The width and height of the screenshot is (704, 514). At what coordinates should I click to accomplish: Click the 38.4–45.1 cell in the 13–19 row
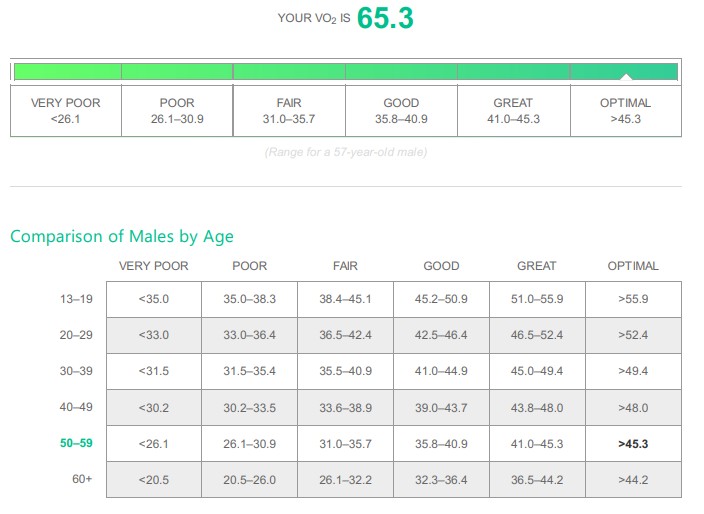pyautogui.click(x=345, y=299)
